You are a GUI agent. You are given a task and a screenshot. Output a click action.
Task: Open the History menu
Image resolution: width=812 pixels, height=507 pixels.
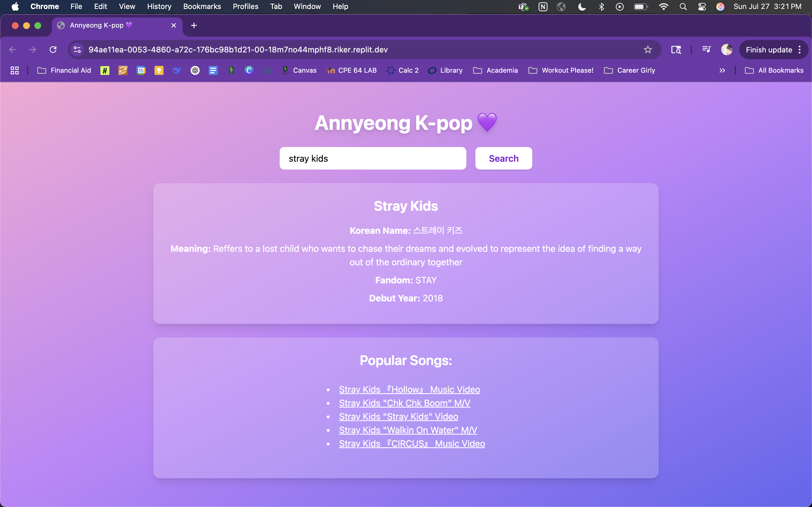tap(159, 7)
